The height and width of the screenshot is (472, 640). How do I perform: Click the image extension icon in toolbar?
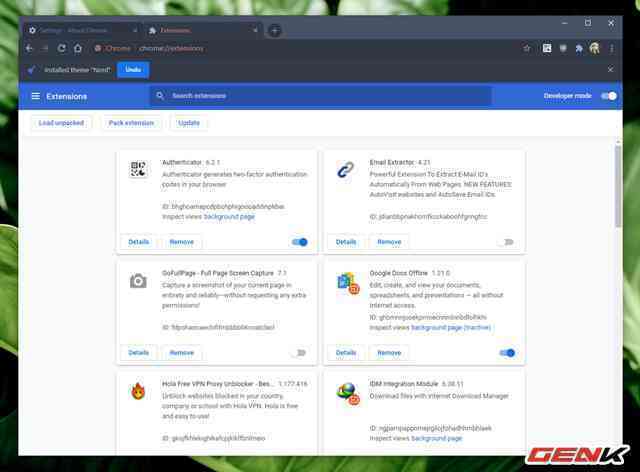click(x=547, y=48)
